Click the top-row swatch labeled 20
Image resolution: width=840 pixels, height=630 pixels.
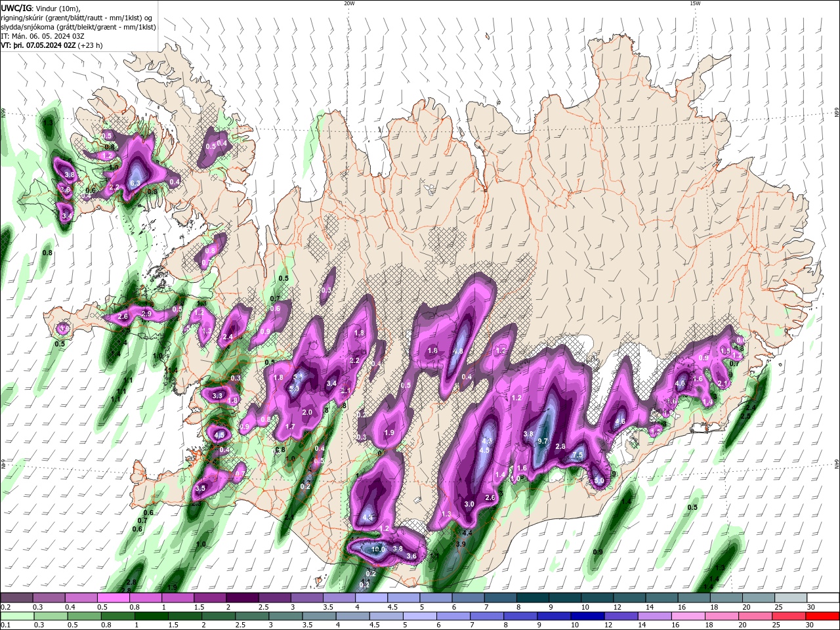(758, 598)
